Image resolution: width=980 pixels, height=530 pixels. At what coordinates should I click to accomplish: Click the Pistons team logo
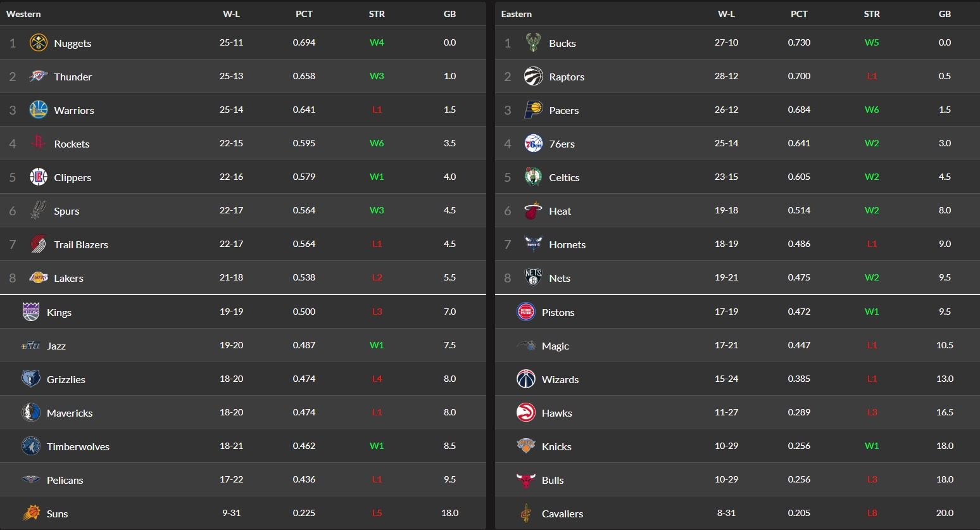(x=526, y=312)
